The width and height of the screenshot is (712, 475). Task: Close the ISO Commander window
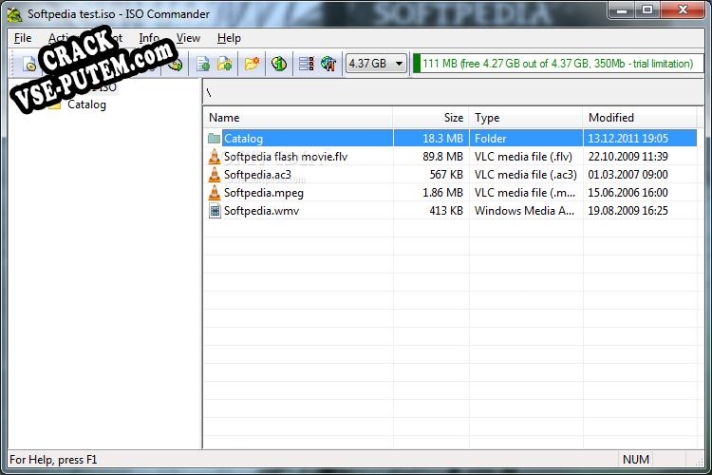(682, 10)
